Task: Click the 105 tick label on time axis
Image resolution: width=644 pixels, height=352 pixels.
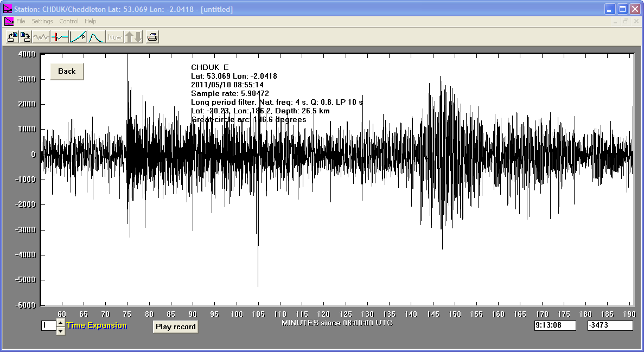Action: pyautogui.click(x=258, y=314)
